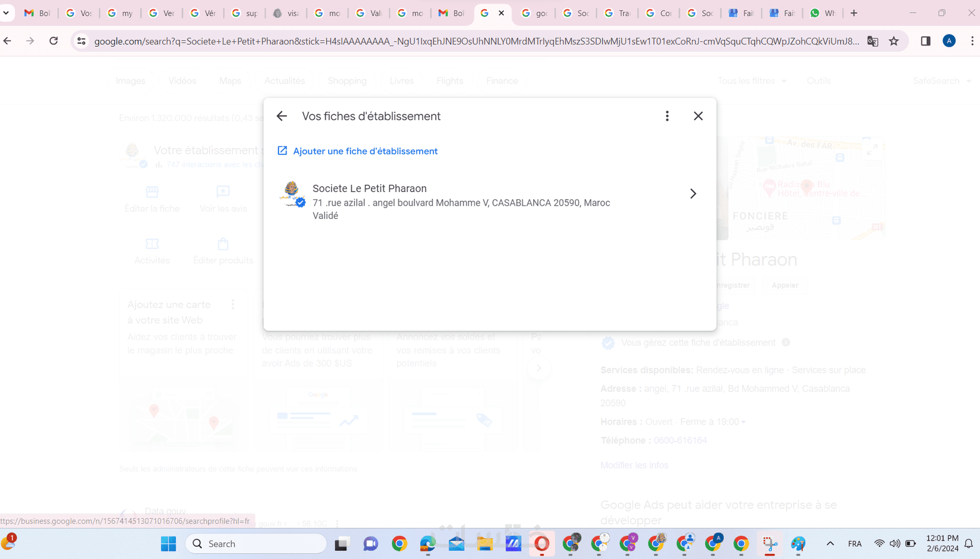
Task: Select the Finance search filter
Action: click(x=502, y=81)
